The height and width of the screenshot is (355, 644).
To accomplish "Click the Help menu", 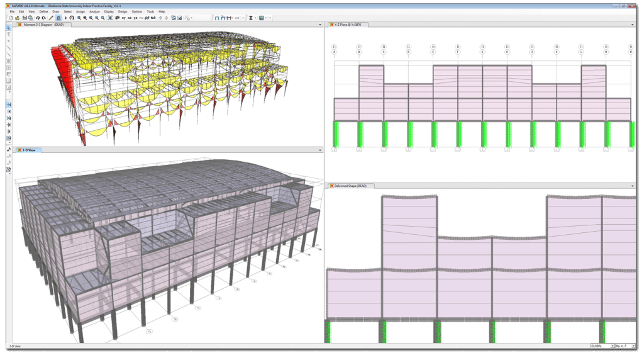I will click(x=162, y=11).
